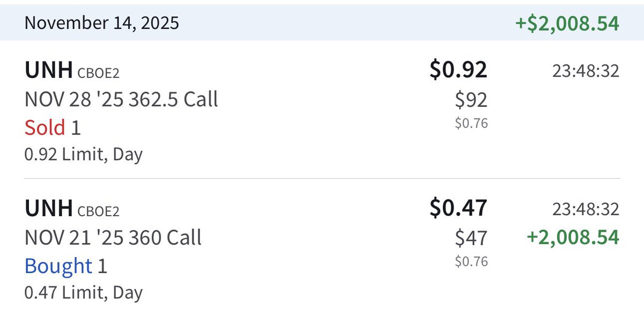Click the $0.76 commission under $47
Viewport: 644px width, 331px height.
click(x=471, y=262)
